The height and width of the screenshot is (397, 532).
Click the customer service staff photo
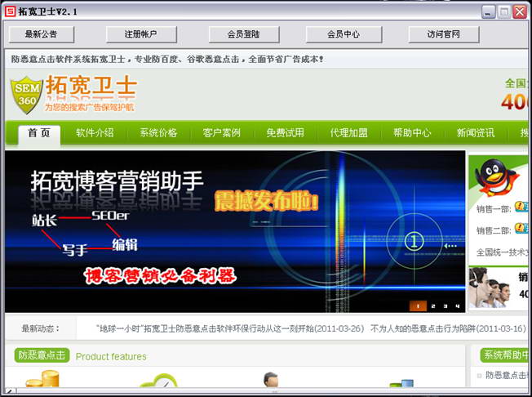[490, 288]
